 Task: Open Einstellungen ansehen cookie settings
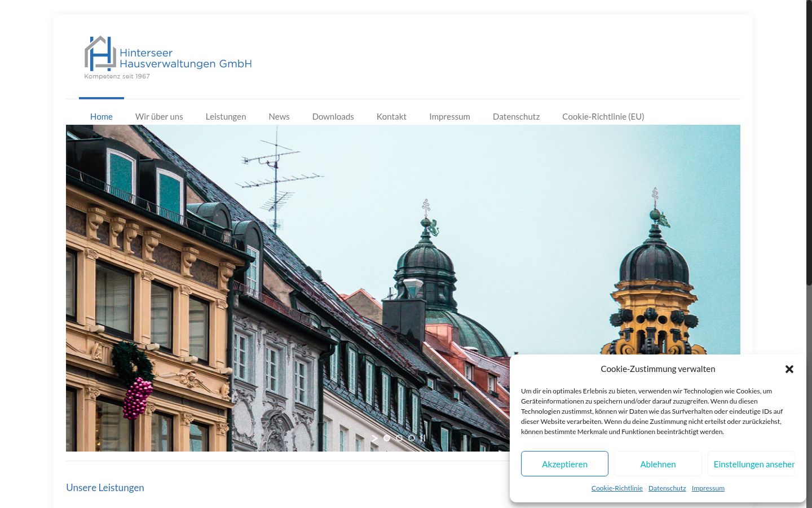pyautogui.click(x=752, y=464)
